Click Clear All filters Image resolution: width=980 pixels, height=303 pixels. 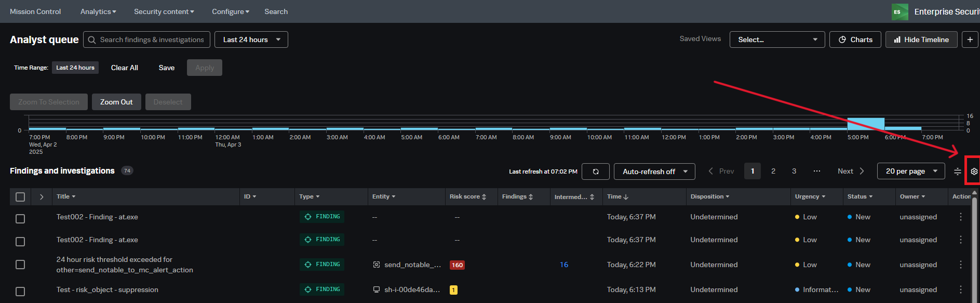click(125, 68)
